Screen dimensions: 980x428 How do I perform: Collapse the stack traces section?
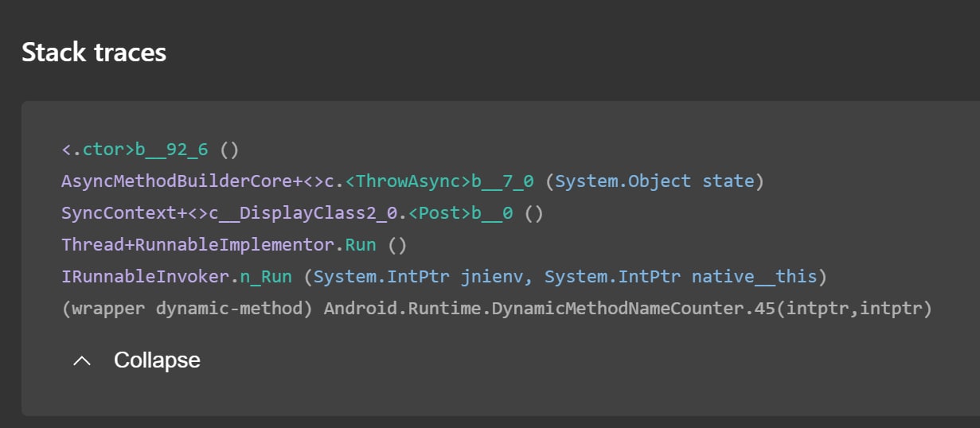[136, 360]
